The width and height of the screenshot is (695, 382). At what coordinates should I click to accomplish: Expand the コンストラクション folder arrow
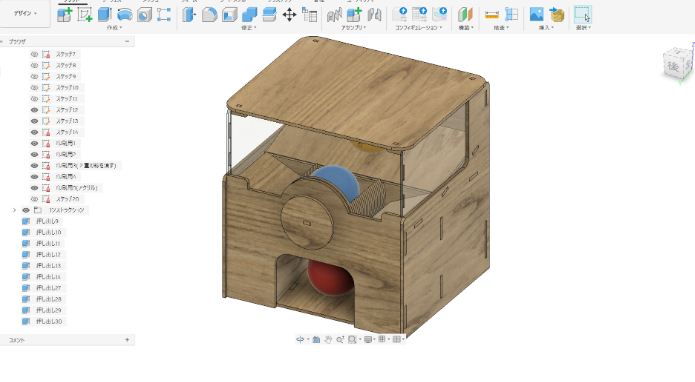pos(15,210)
